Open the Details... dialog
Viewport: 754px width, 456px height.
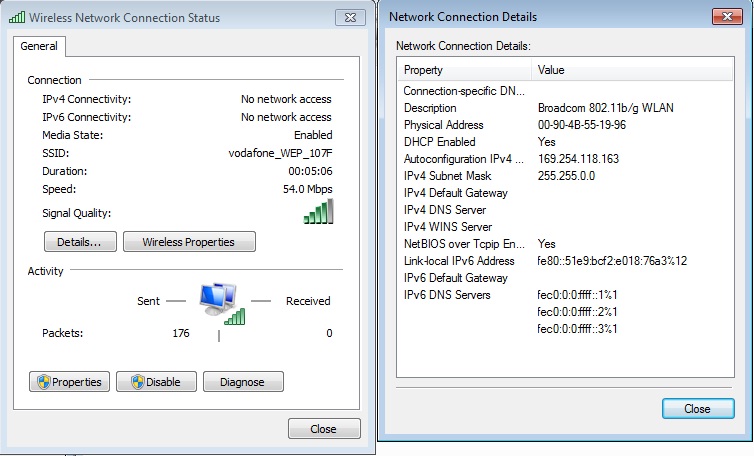click(x=80, y=242)
